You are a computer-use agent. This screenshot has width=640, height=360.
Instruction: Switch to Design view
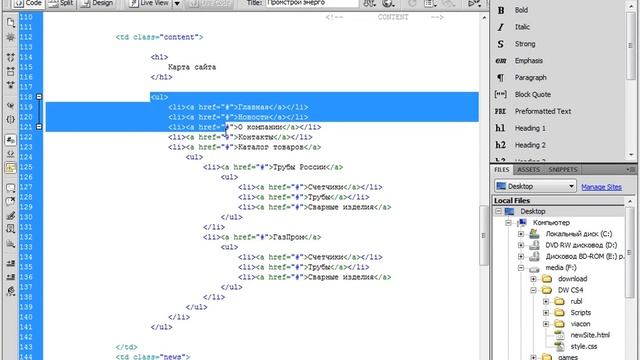coord(97,4)
